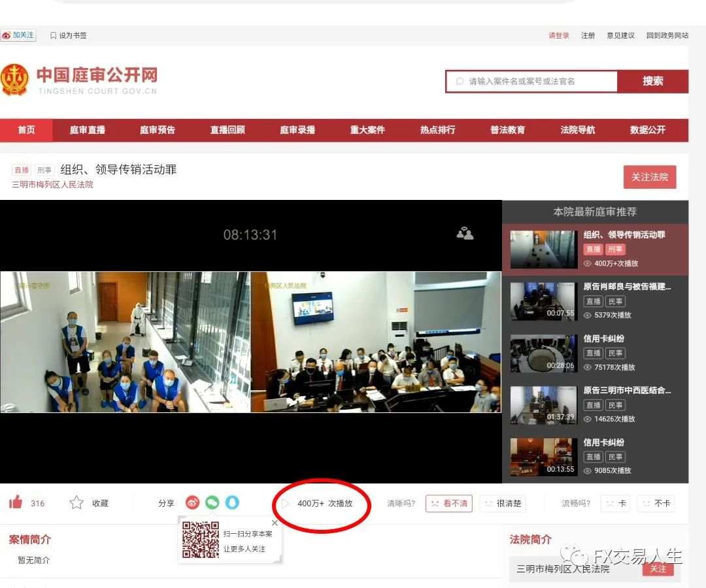Click the 关注法院 follow court button
The width and height of the screenshot is (706, 588).
tap(650, 176)
